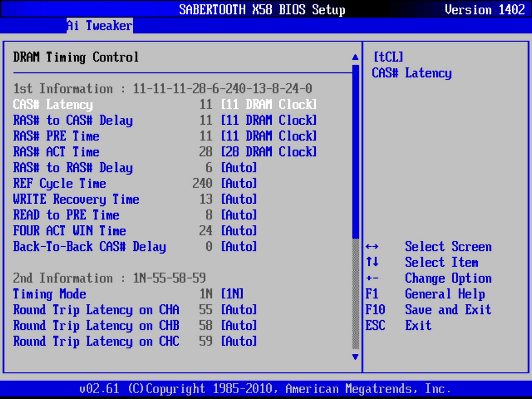Open READ to PRE Time [Auto] option
The height and width of the screenshot is (399, 532).
tap(239, 215)
